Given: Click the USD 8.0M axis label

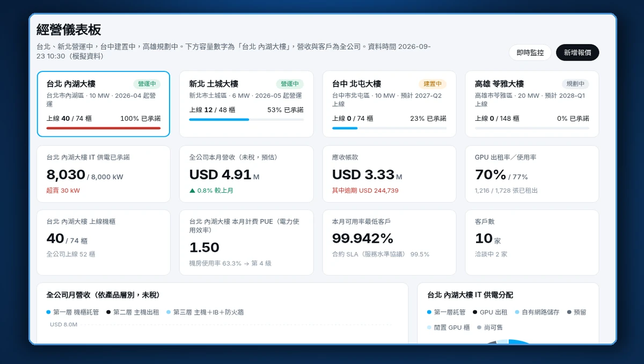Looking at the screenshot, I should (64, 324).
